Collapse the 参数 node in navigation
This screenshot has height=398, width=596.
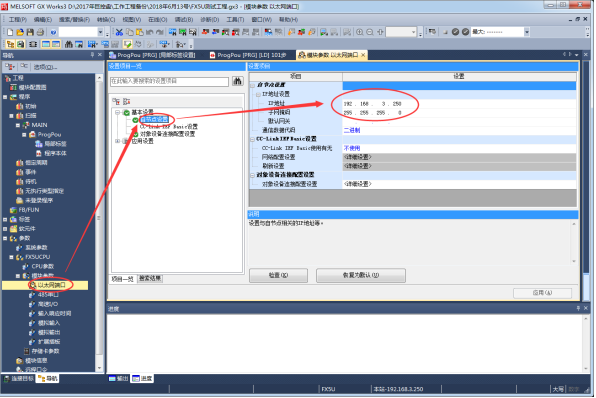click(x=5, y=238)
